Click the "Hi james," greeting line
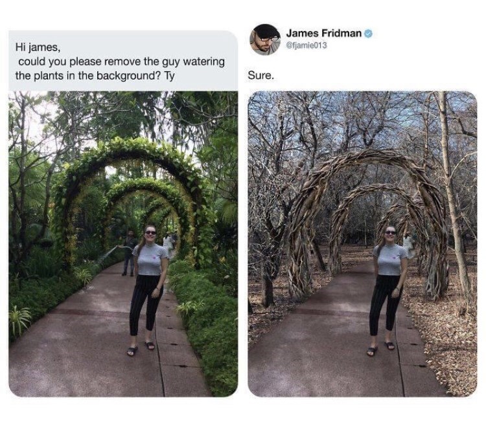This screenshot has height=448, width=486. 36,49
